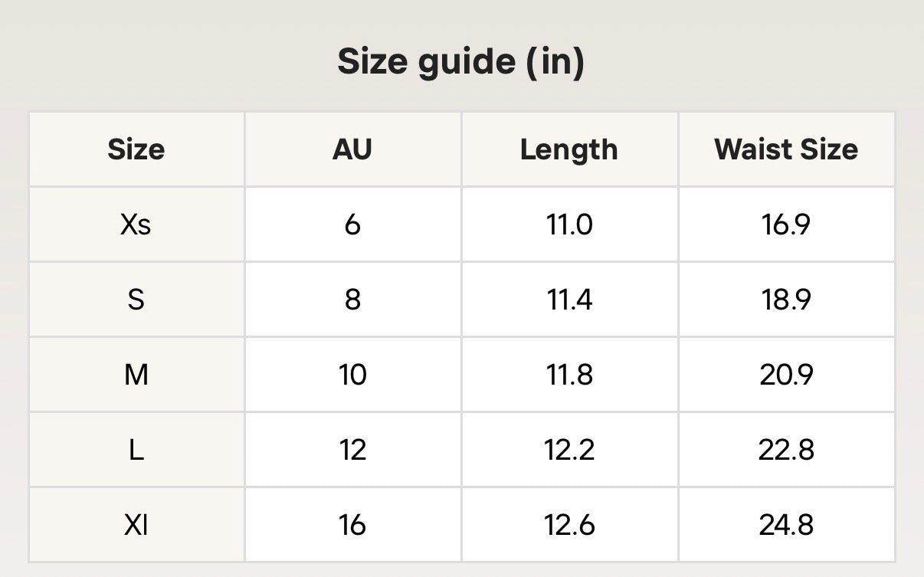Select the S size row label
This screenshot has height=577, width=924.
click(136, 300)
